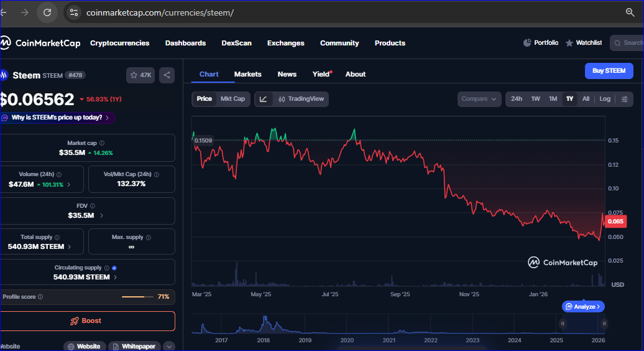Click the verified badge by Circulating supply
This screenshot has width=644, height=351.
pos(114,268)
